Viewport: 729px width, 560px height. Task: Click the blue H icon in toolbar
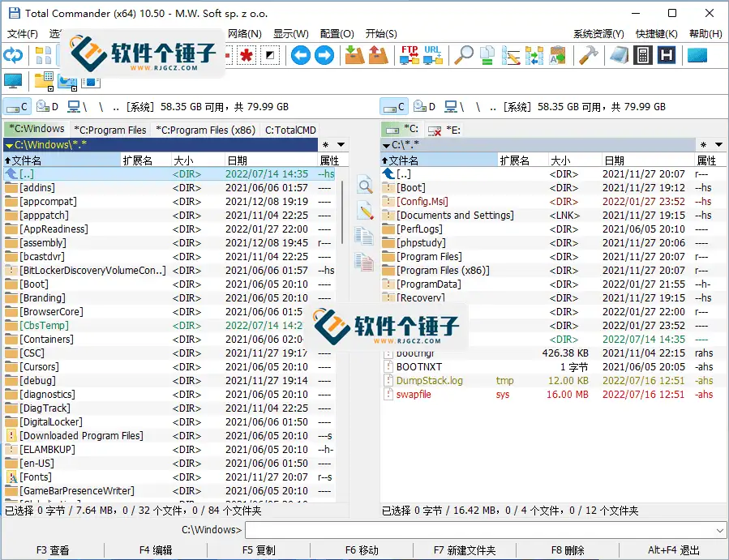(667, 55)
